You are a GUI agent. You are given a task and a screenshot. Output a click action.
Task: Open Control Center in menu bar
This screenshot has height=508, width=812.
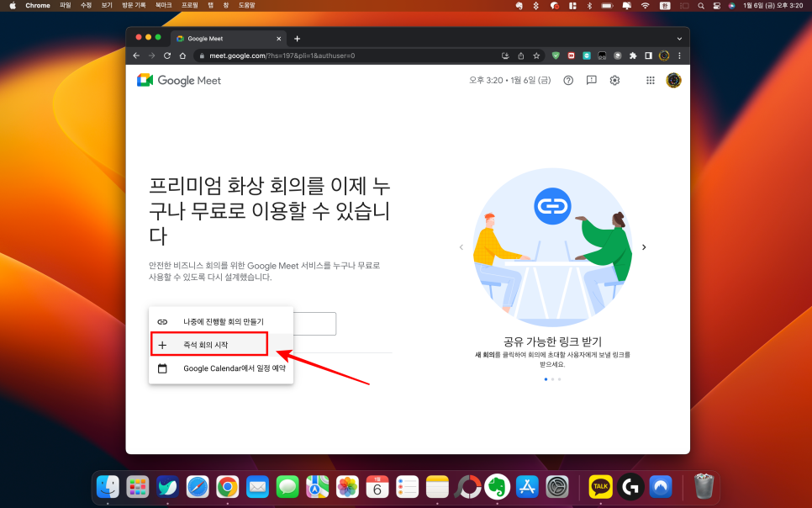717,5
